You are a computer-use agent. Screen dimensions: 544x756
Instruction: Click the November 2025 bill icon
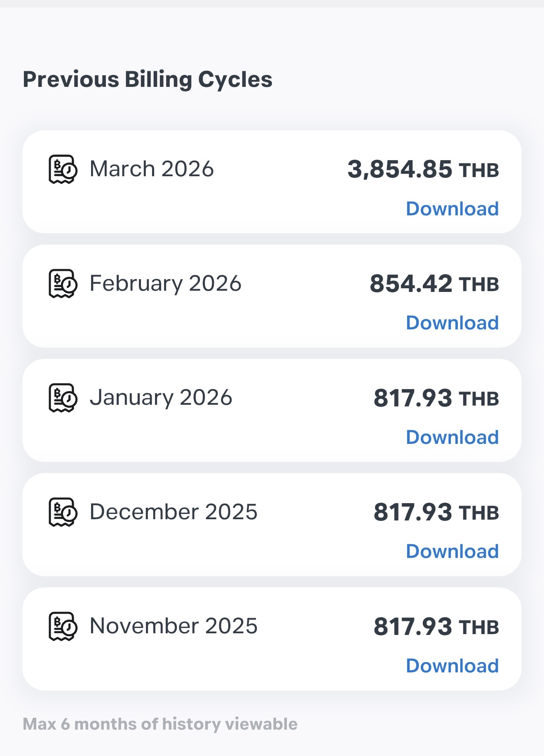click(x=63, y=626)
